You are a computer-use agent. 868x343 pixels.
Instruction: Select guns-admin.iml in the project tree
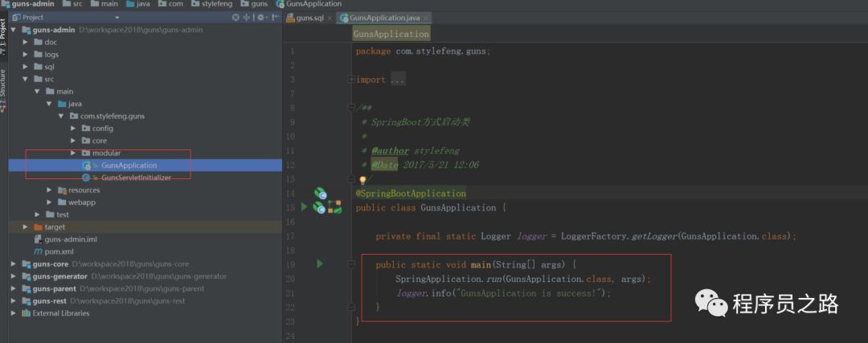point(71,239)
